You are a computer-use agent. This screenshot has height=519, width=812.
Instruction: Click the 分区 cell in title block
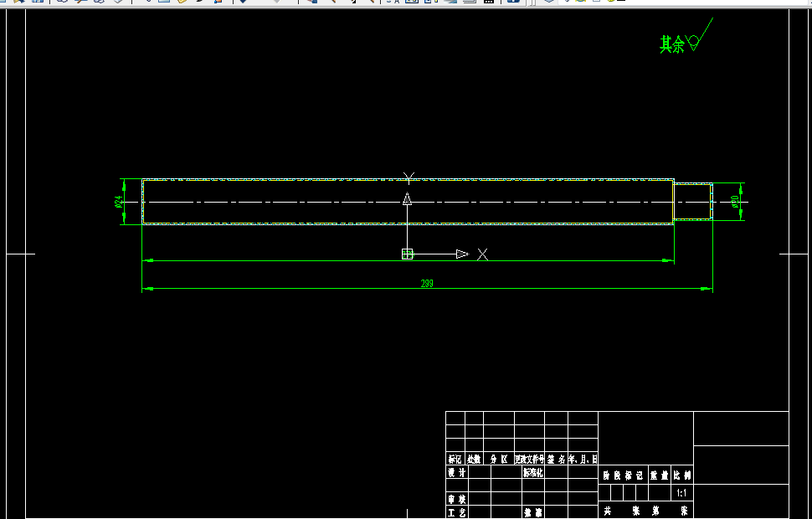[x=499, y=459]
